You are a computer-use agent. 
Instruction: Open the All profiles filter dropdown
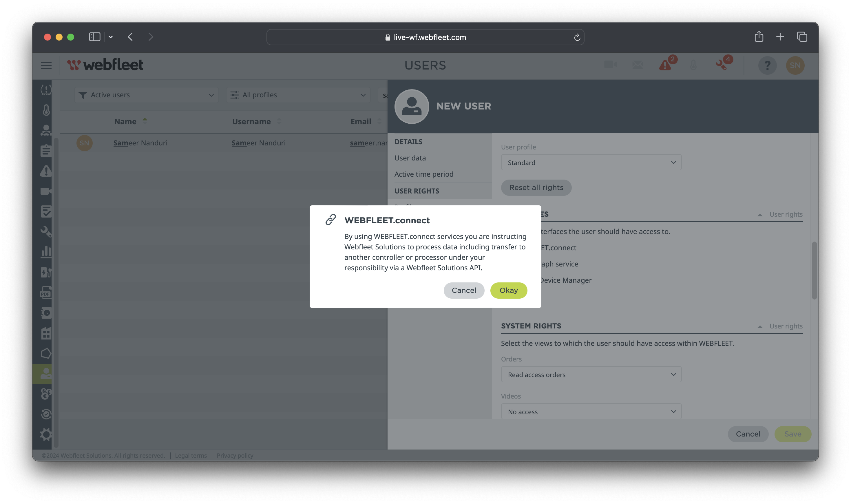click(x=298, y=95)
